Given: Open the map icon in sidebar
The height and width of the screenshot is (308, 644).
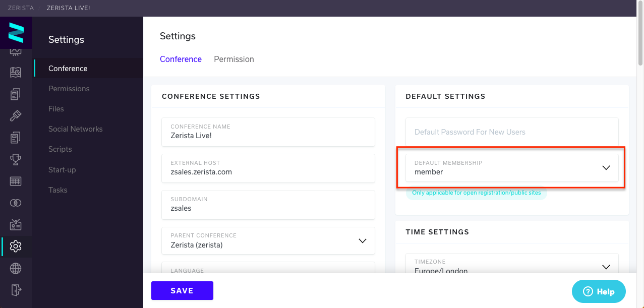Looking at the screenshot, I should click(16, 73).
